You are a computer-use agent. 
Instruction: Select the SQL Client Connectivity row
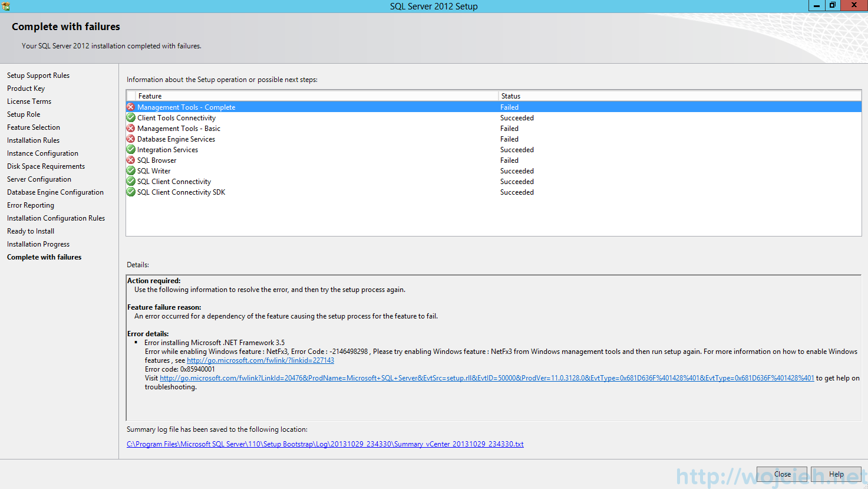point(494,182)
